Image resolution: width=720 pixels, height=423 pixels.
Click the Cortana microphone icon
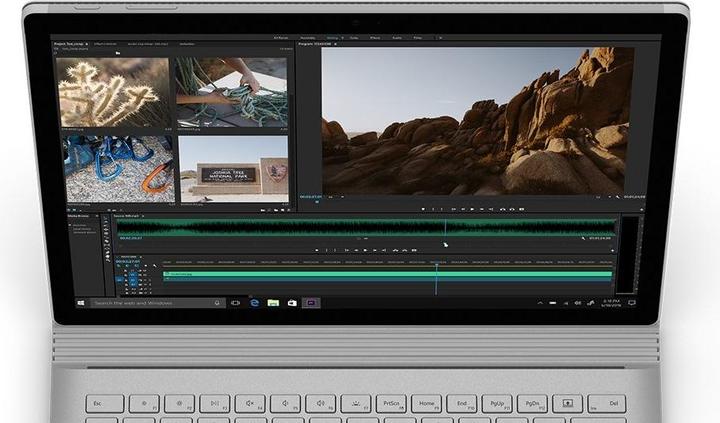[217, 302]
